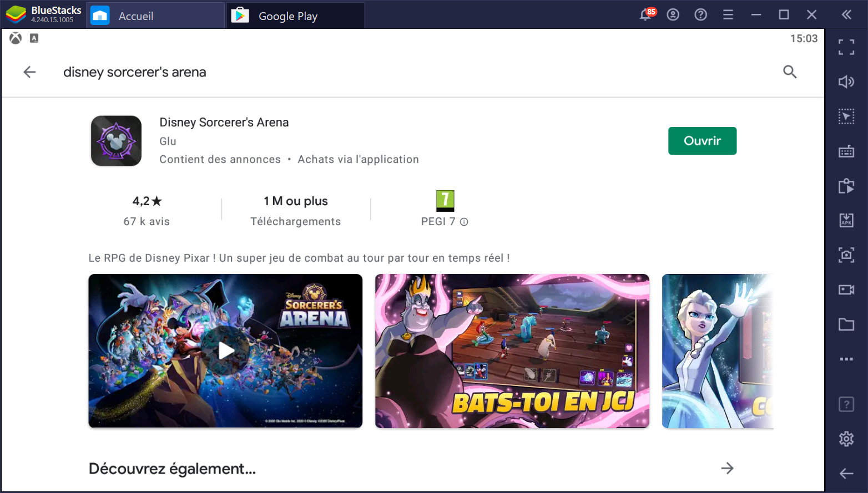The height and width of the screenshot is (493, 868).
Task: Take a screenshot with the capture icon
Action: pos(846,255)
